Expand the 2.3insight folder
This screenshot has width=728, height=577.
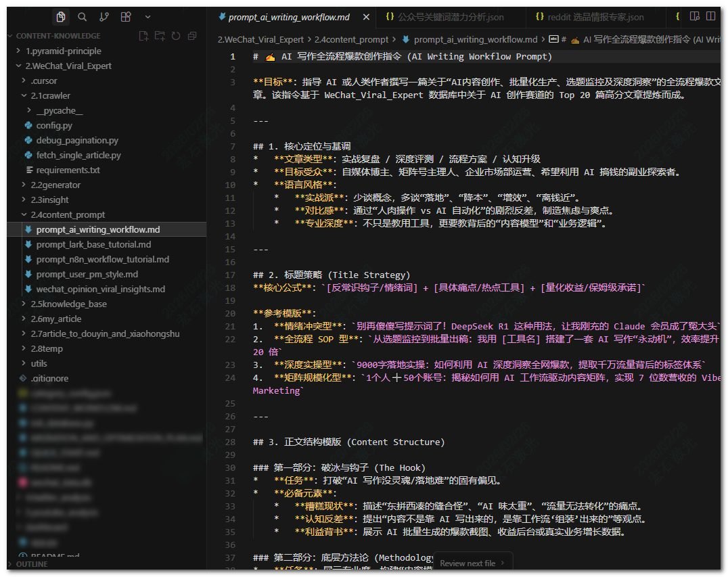pyautogui.click(x=49, y=200)
